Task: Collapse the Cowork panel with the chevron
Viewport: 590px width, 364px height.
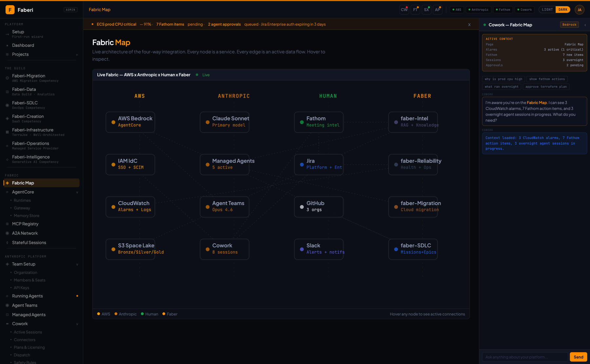Action: coord(585,25)
